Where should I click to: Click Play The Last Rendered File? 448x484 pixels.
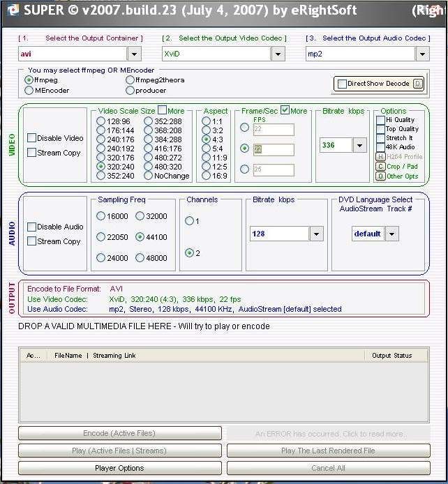click(329, 451)
